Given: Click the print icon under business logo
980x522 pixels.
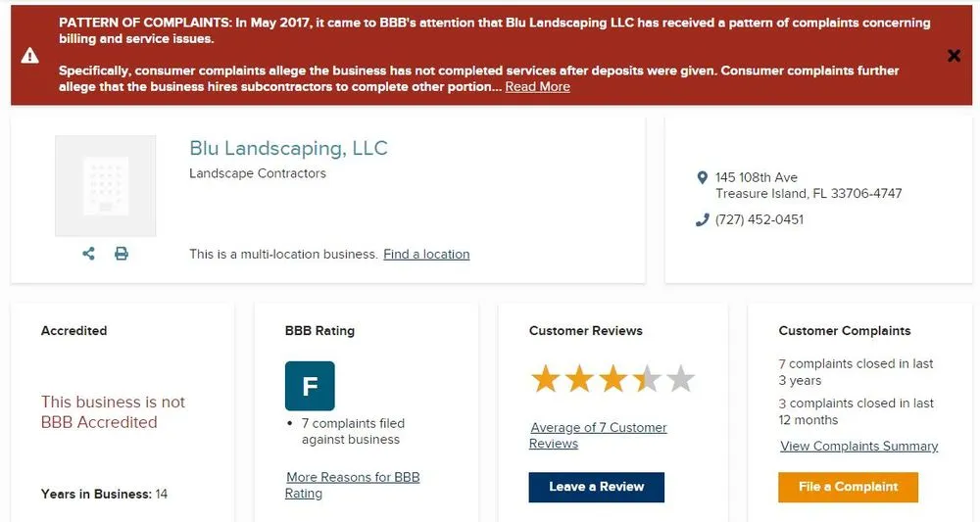Looking at the screenshot, I should 122,254.
